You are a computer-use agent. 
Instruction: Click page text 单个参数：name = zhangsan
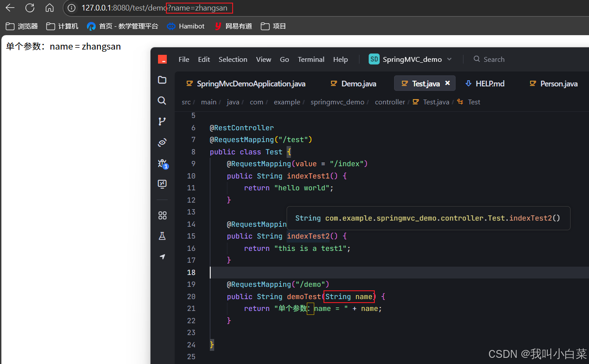[x=63, y=46]
